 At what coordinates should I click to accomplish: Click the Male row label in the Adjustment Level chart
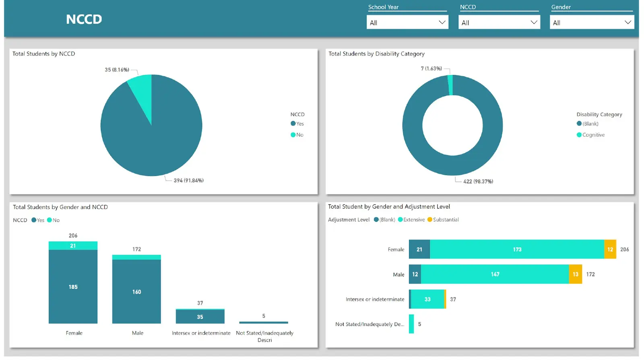398,274
